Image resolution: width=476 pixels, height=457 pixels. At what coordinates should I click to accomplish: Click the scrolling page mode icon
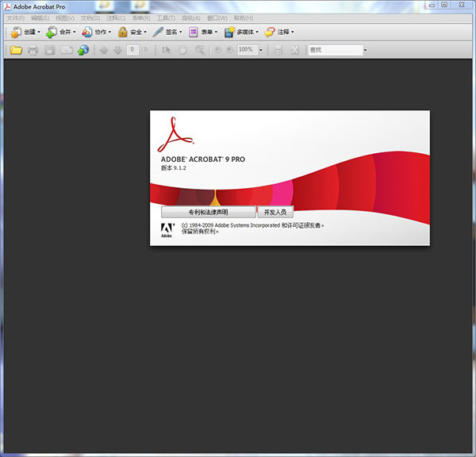pos(278,50)
